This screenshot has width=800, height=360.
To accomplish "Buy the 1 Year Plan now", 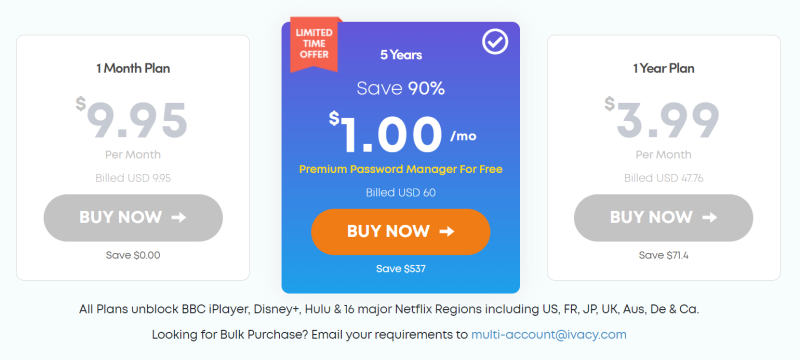I will [x=663, y=218].
